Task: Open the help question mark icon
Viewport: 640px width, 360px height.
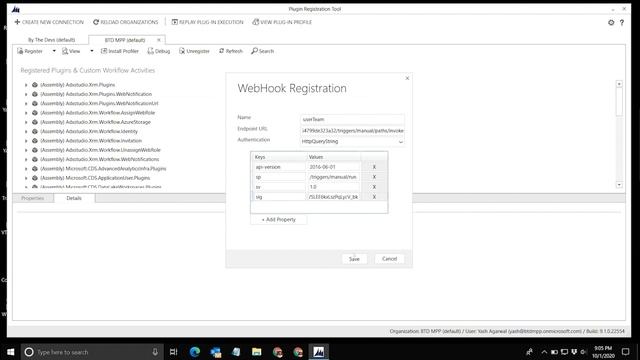Action: (x=622, y=22)
